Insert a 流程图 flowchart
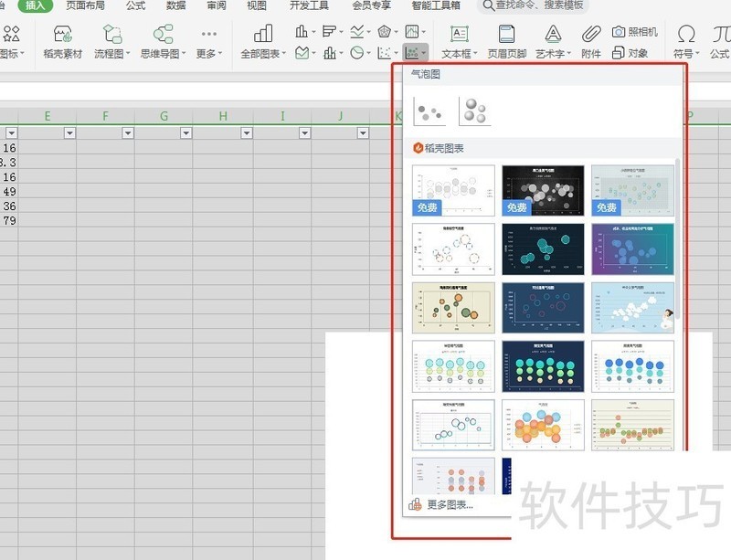731x560 pixels. [112, 41]
